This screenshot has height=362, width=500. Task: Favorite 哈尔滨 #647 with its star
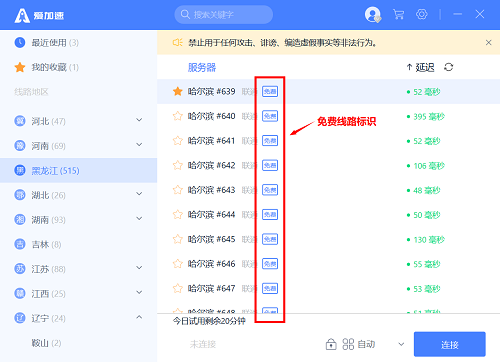tap(178, 288)
